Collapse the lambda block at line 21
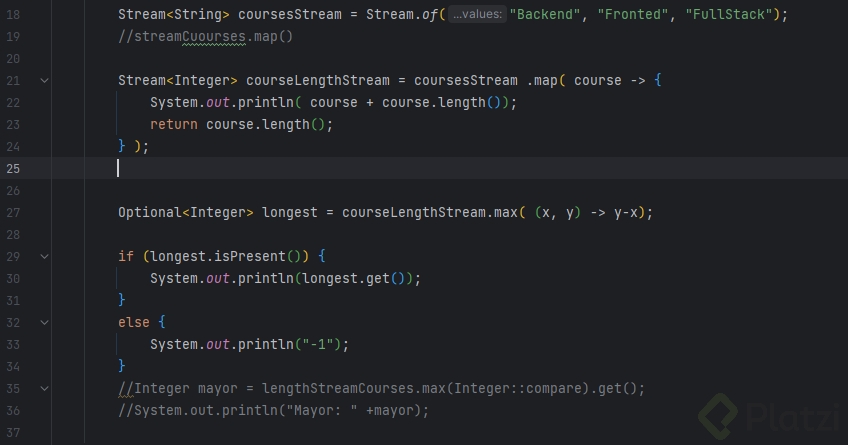This screenshot has width=848, height=445. coord(44,81)
